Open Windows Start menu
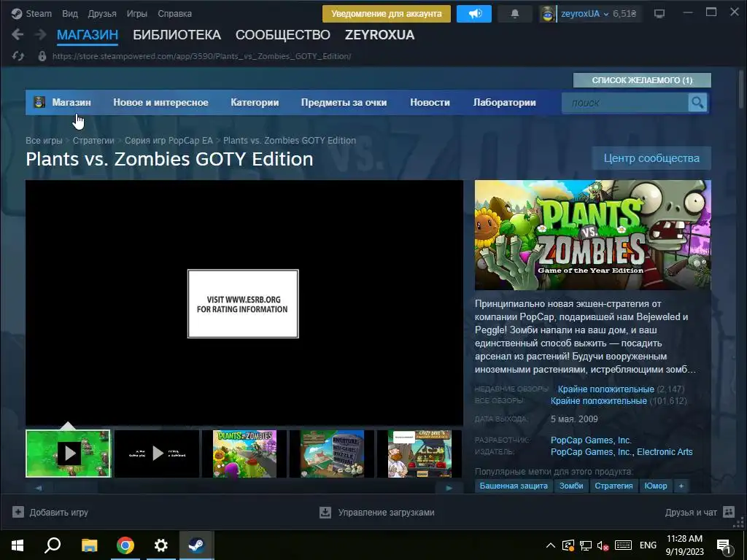The image size is (747, 560). point(18,545)
